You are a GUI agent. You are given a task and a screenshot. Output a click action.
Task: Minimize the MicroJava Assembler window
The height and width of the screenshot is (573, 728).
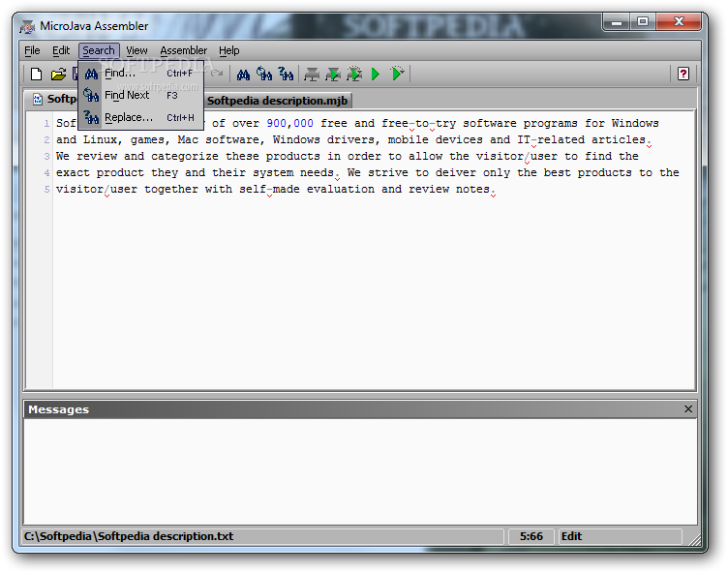[x=617, y=22]
